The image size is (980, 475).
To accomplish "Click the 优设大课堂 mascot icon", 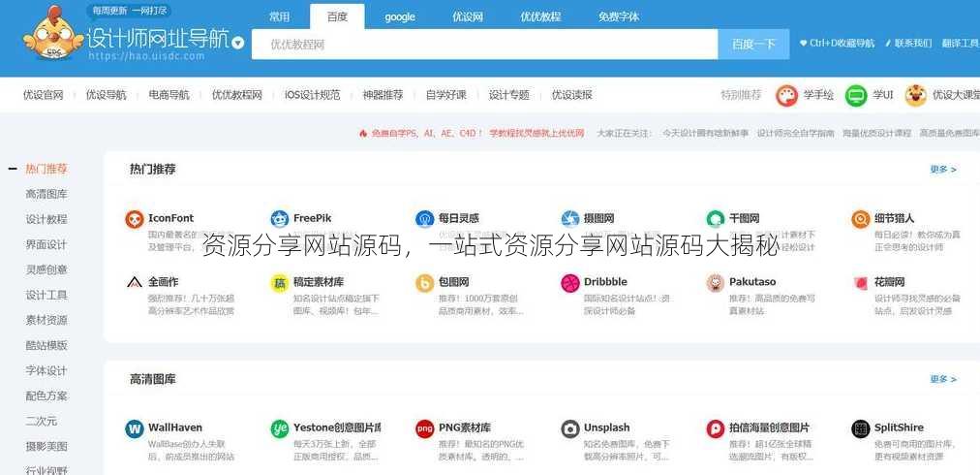I will click(x=916, y=96).
